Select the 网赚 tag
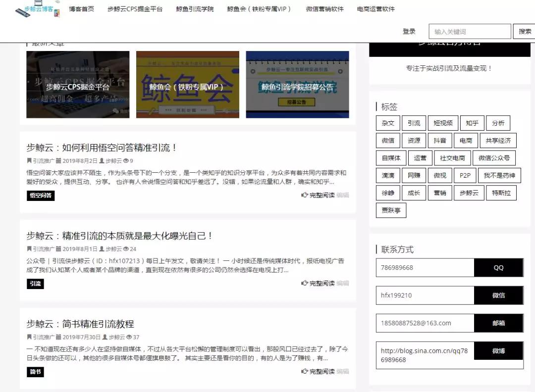Image resolution: width=535 pixels, height=392 pixels. point(414,175)
